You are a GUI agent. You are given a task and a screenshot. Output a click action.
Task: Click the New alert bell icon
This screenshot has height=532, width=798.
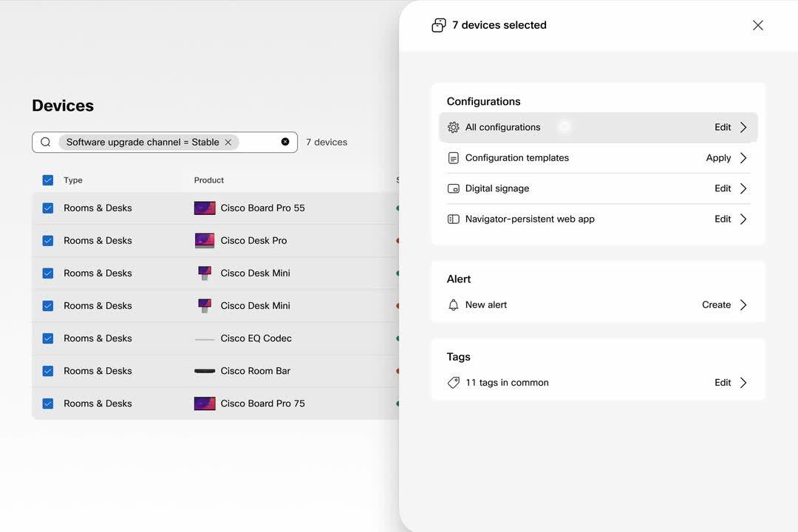(x=453, y=305)
